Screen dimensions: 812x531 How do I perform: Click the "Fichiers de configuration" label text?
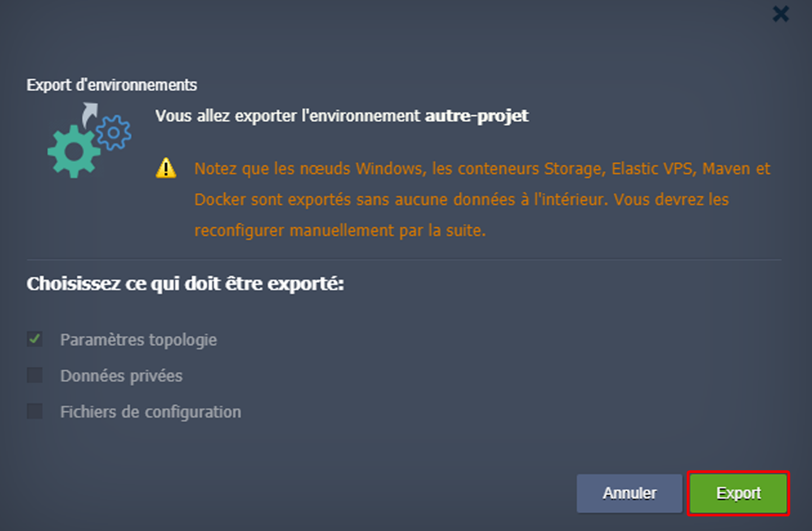point(150,412)
